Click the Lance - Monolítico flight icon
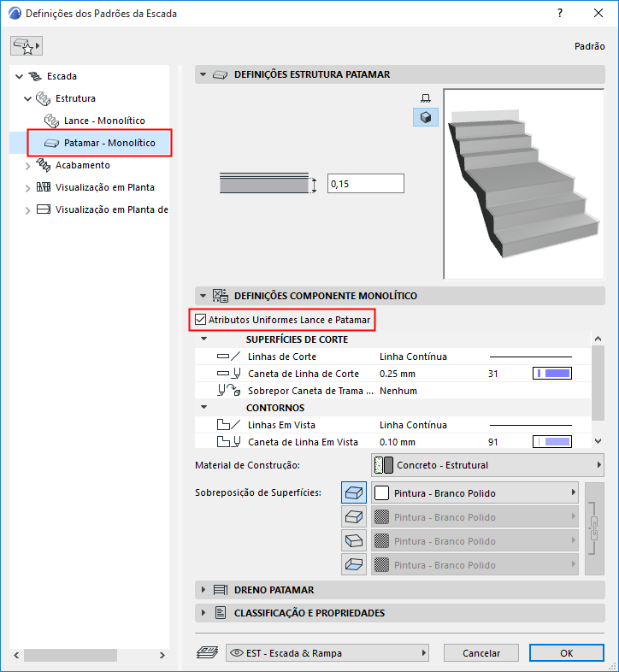This screenshot has height=672, width=619. (x=51, y=121)
